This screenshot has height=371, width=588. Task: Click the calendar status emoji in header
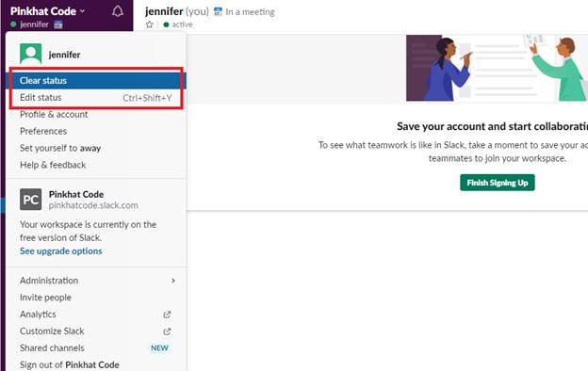[x=218, y=11]
